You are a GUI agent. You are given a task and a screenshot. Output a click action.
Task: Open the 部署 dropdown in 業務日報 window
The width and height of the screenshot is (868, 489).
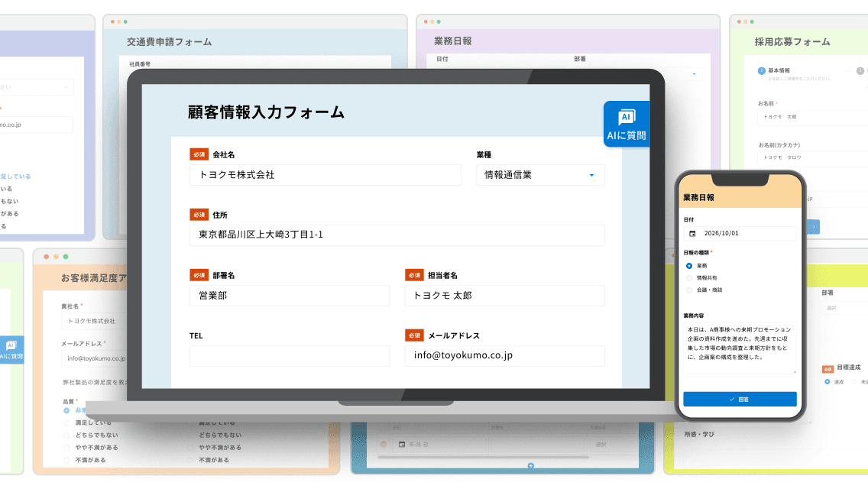tap(636, 73)
